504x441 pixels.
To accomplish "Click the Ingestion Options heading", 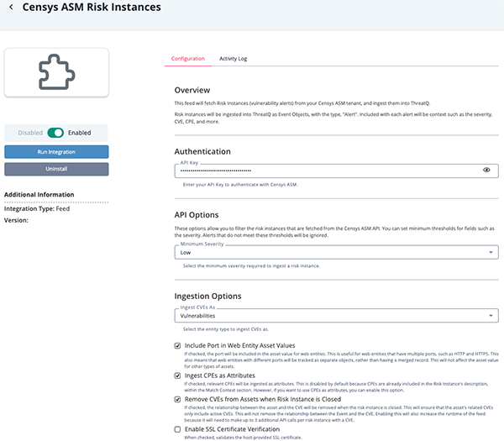I will pos(207,296).
